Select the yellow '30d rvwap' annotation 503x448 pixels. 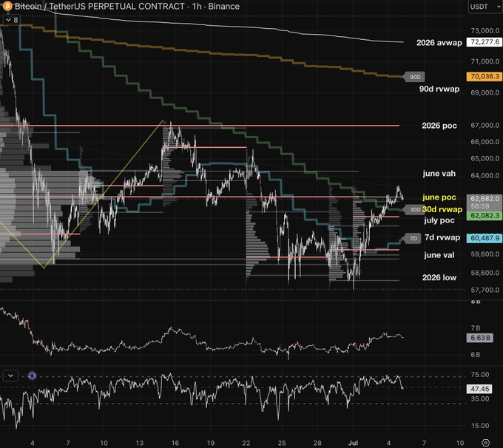tap(442, 209)
